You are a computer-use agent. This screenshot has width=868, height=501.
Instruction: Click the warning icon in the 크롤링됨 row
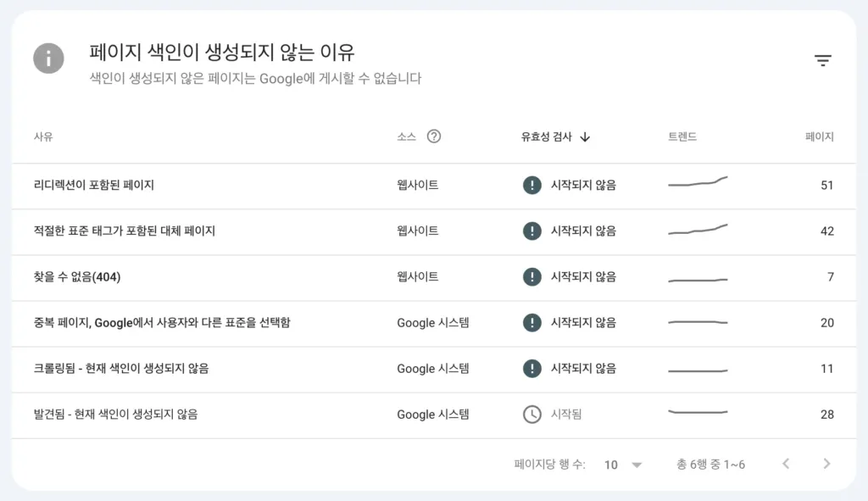531,368
